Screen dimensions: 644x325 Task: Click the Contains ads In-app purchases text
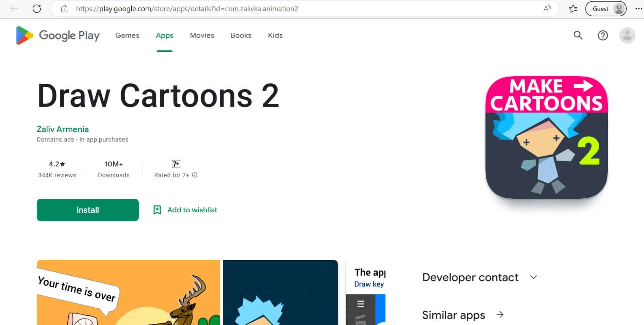pos(82,140)
